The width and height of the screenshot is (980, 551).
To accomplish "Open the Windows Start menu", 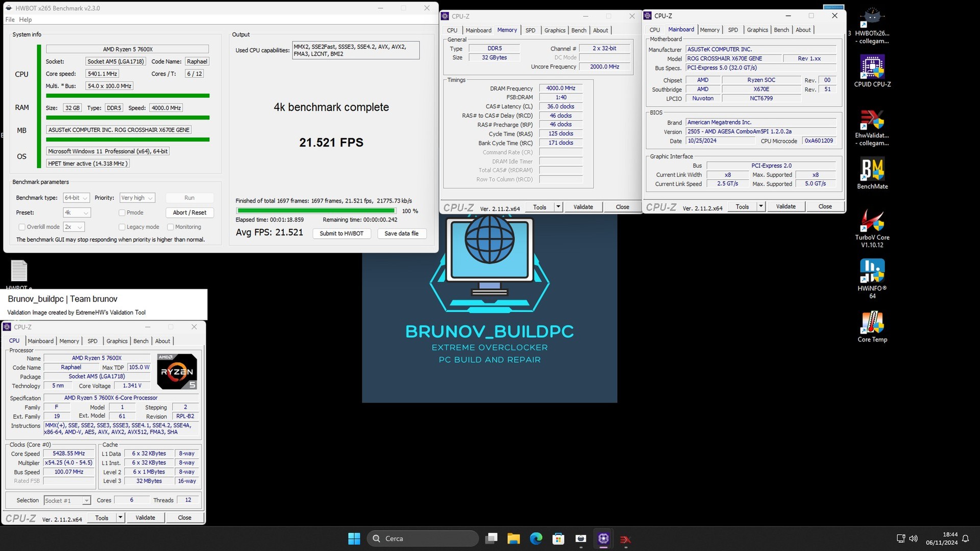I will 354,538.
